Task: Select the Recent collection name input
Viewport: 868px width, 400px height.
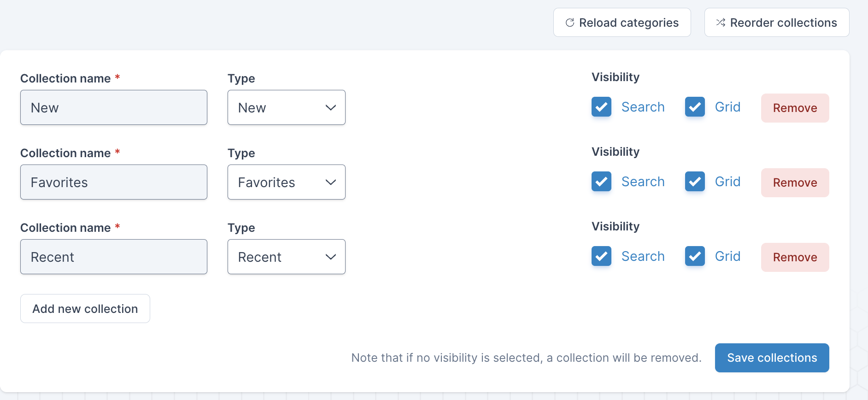Action: pos(114,257)
